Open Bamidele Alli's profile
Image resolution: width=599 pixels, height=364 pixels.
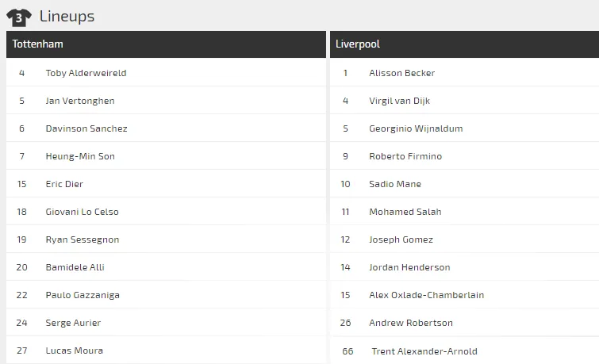pyautogui.click(x=75, y=267)
